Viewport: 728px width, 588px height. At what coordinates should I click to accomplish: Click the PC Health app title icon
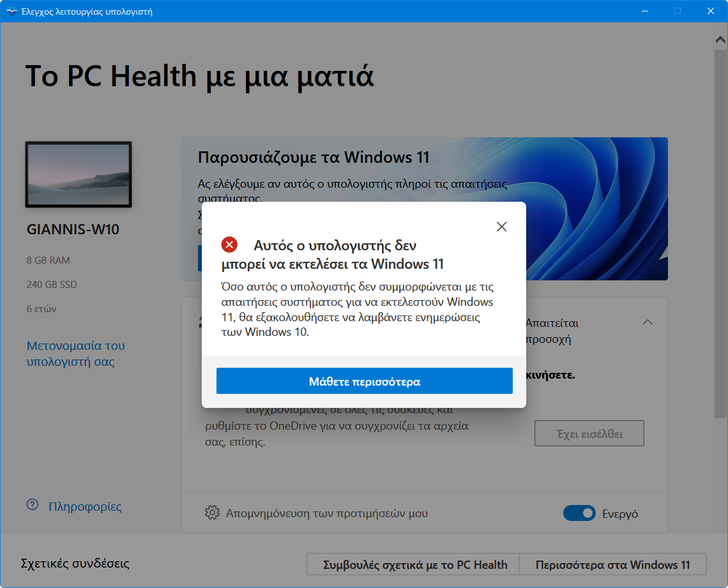12,11
